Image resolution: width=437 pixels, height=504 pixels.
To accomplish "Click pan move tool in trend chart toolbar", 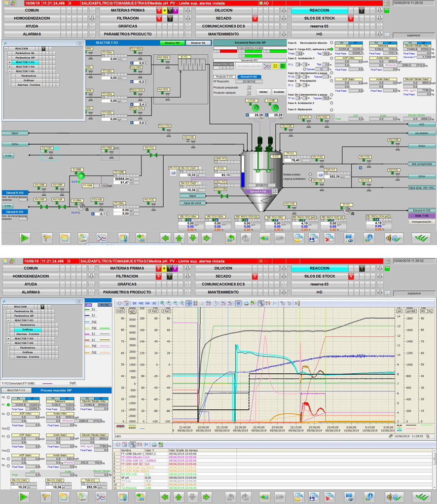I will coord(189,303).
